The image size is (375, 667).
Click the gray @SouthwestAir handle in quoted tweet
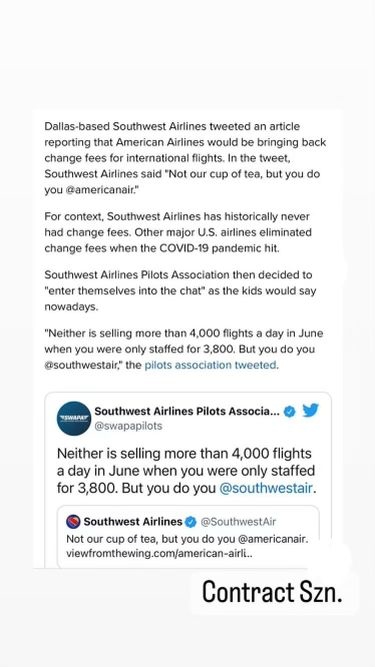pos(238,522)
